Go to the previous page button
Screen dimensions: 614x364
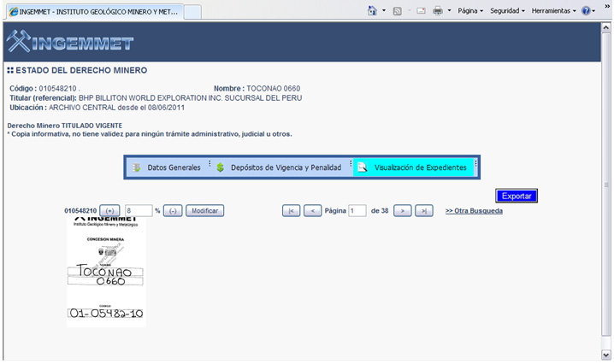(312, 210)
